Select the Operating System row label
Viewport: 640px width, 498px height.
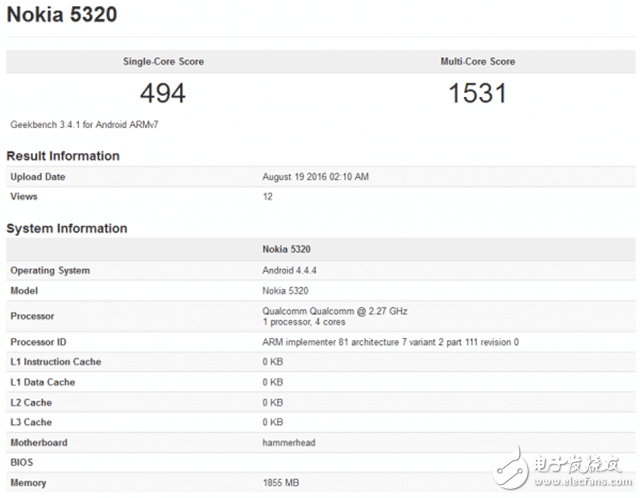pyautogui.click(x=50, y=271)
